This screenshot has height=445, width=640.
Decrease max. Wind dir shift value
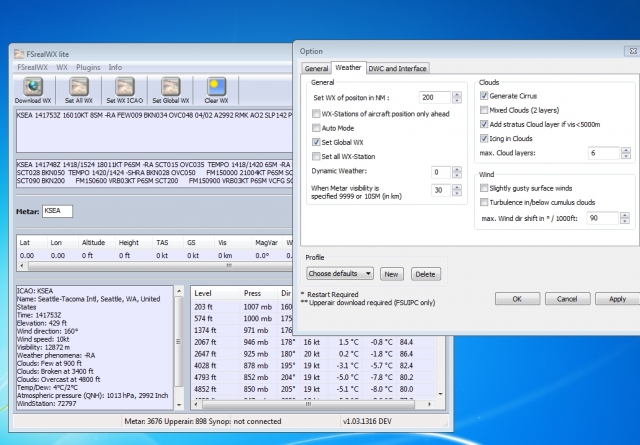click(x=625, y=221)
